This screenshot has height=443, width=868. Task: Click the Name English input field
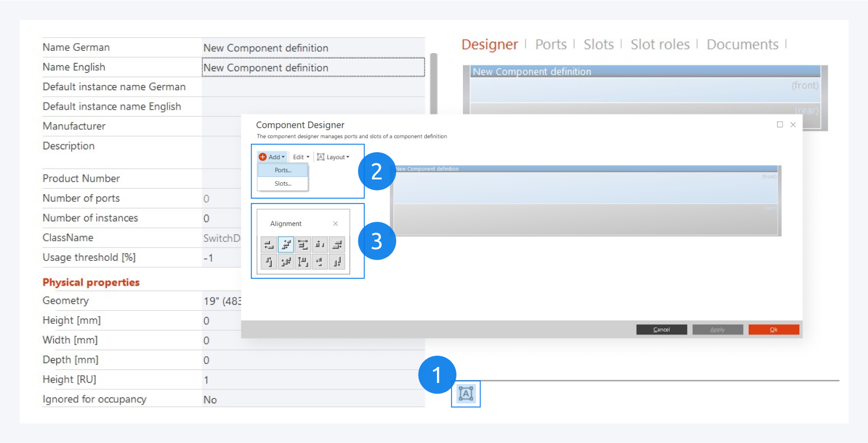tap(313, 67)
